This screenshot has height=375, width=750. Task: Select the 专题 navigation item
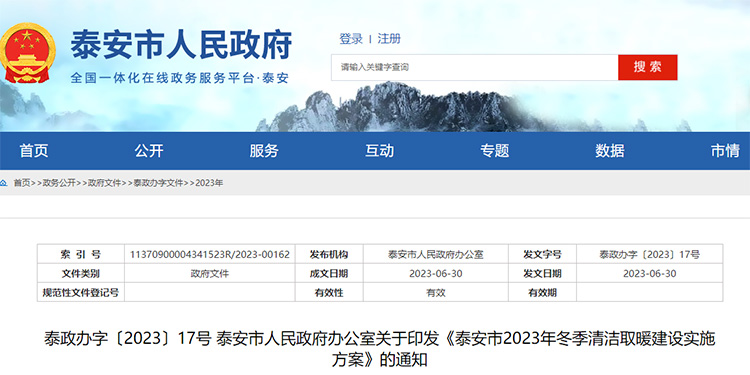tap(495, 151)
